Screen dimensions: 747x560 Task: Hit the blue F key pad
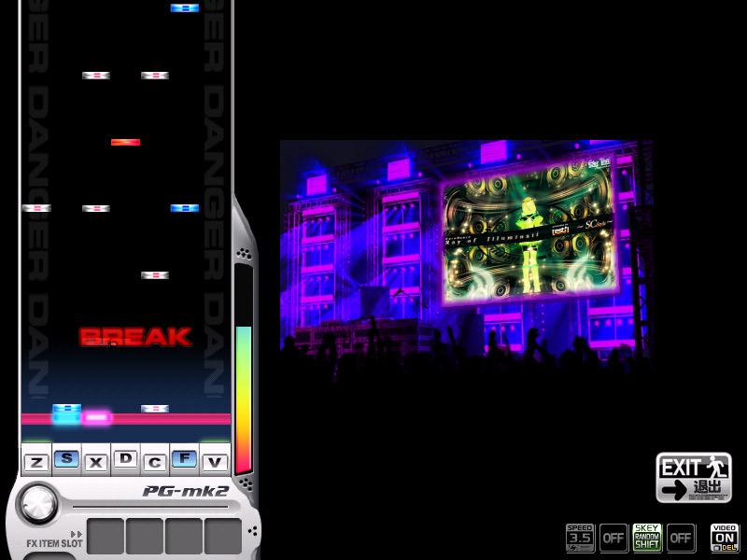point(184,459)
